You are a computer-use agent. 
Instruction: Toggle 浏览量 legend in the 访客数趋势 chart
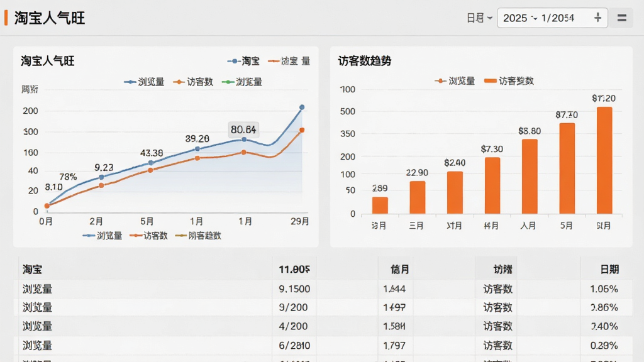tap(455, 81)
